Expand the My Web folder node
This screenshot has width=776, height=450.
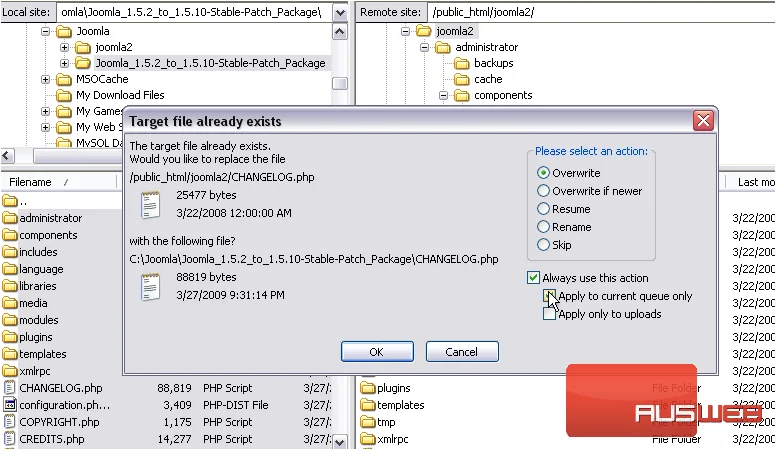click(x=46, y=127)
